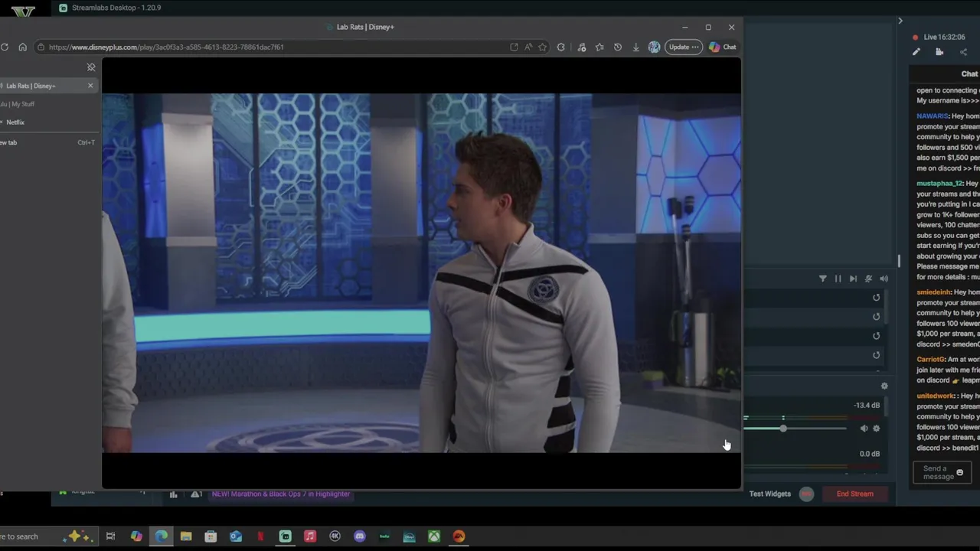This screenshot has height=551, width=980.
Task: Open browser favorites list icon
Action: 599,47
